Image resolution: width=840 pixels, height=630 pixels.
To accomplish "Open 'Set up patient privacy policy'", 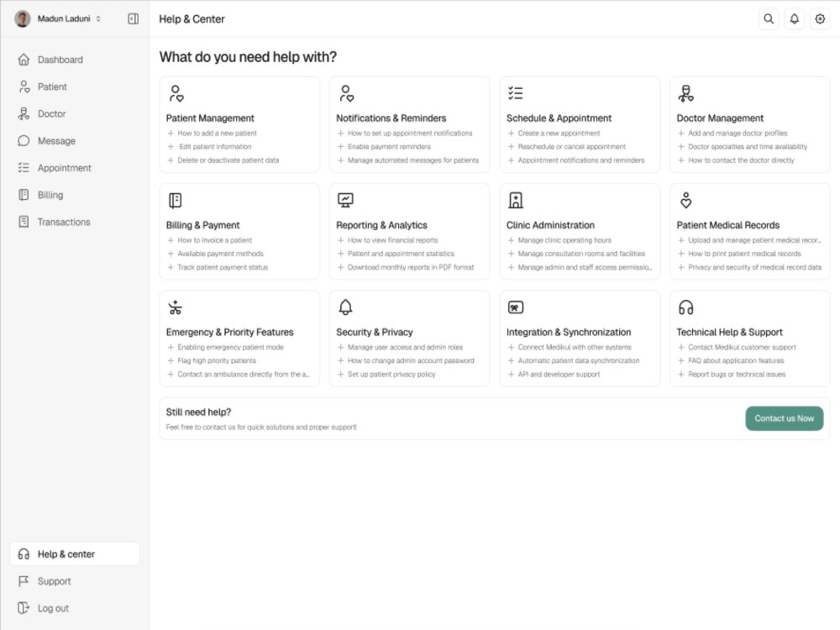I will [x=386, y=375].
